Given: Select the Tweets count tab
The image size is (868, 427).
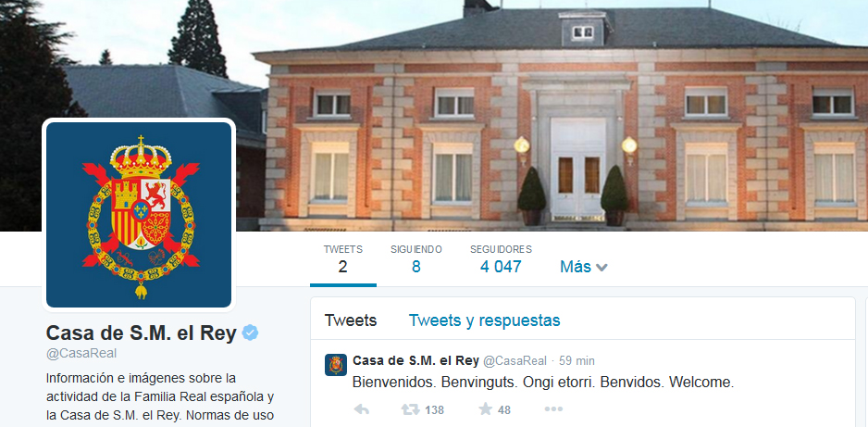Looking at the screenshot, I should pyautogui.click(x=342, y=259).
